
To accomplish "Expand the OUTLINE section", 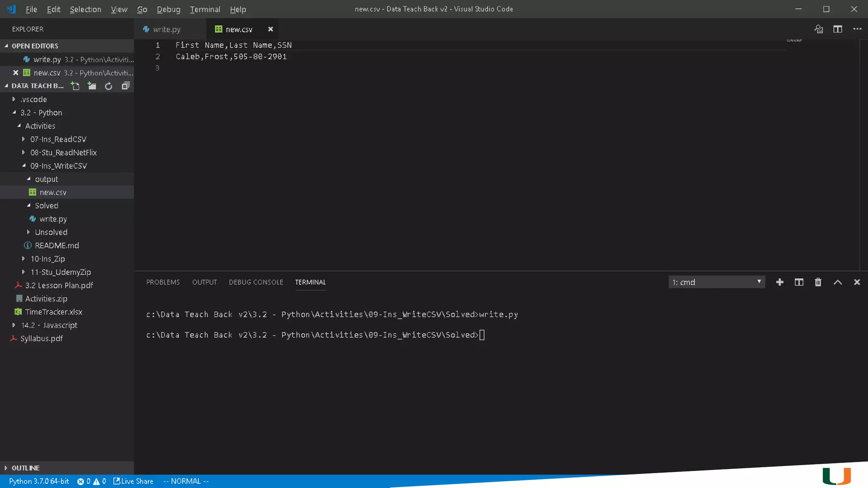I will 25,468.
